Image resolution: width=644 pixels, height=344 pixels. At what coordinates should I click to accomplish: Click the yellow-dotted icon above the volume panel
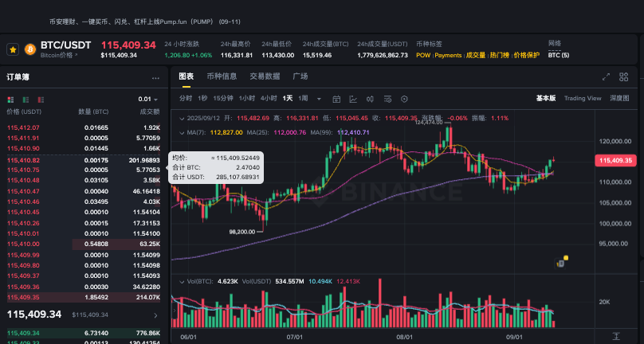[x=561, y=262]
